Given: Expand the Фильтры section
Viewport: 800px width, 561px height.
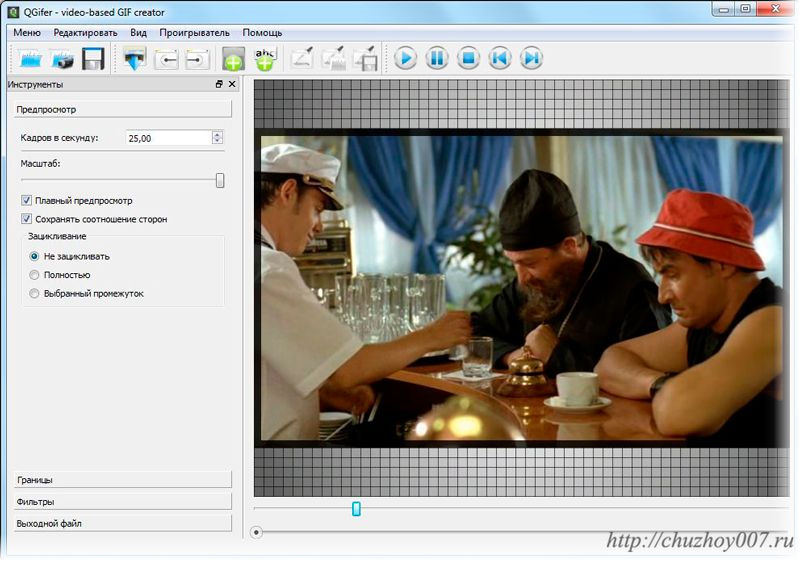Looking at the screenshot, I should pyautogui.click(x=122, y=502).
